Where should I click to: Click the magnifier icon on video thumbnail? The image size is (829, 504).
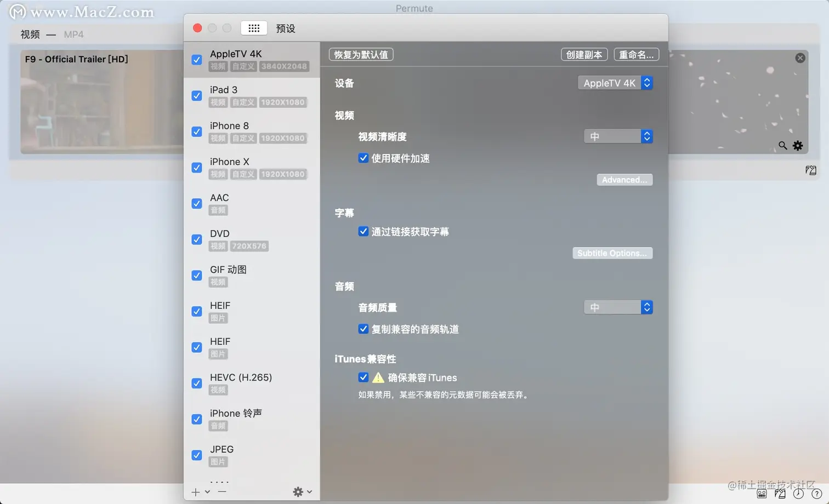[x=782, y=146]
